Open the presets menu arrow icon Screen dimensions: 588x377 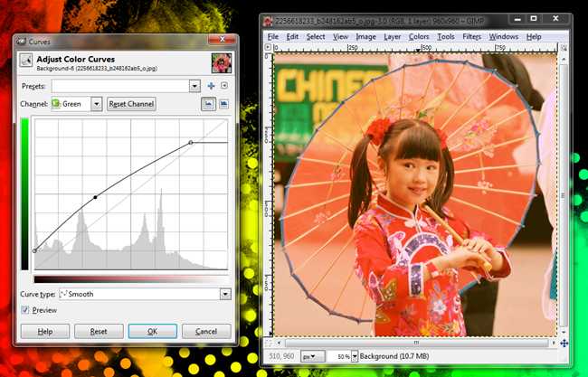[x=224, y=86]
